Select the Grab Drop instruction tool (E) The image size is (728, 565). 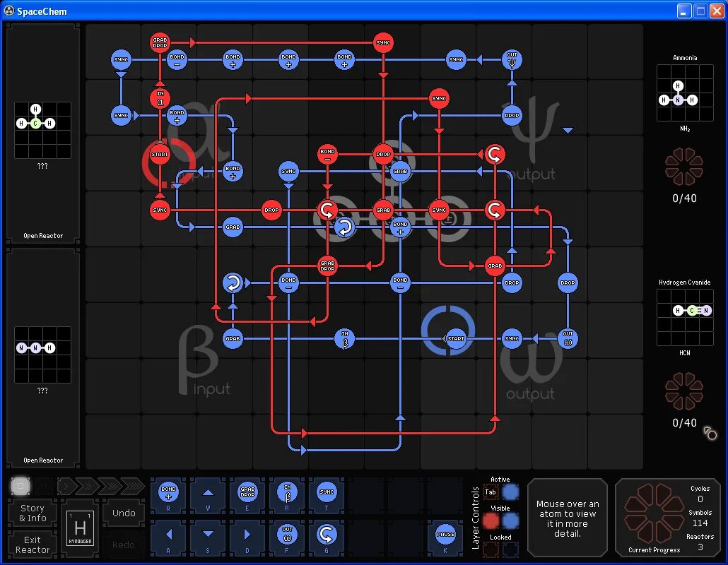[x=247, y=496]
